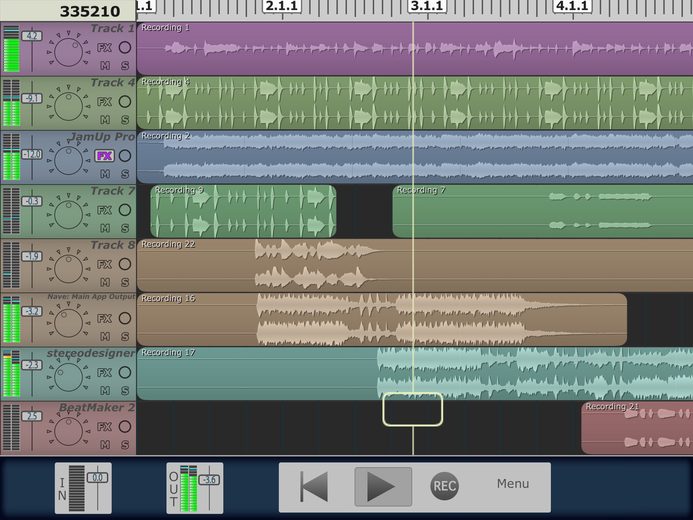The height and width of the screenshot is (520, 693).
Task: Click BeatMaker 2 pan knob
Action: pos(69,432)
